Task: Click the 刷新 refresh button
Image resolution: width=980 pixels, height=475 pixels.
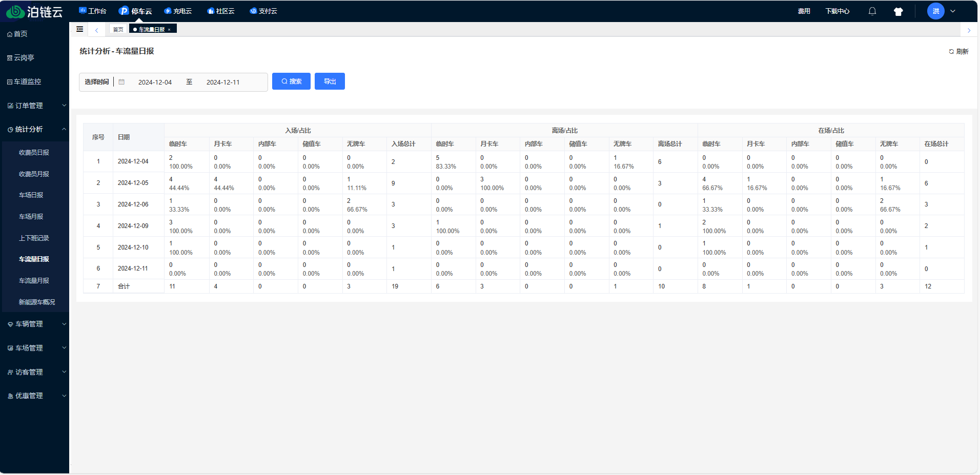Action: 958,52
